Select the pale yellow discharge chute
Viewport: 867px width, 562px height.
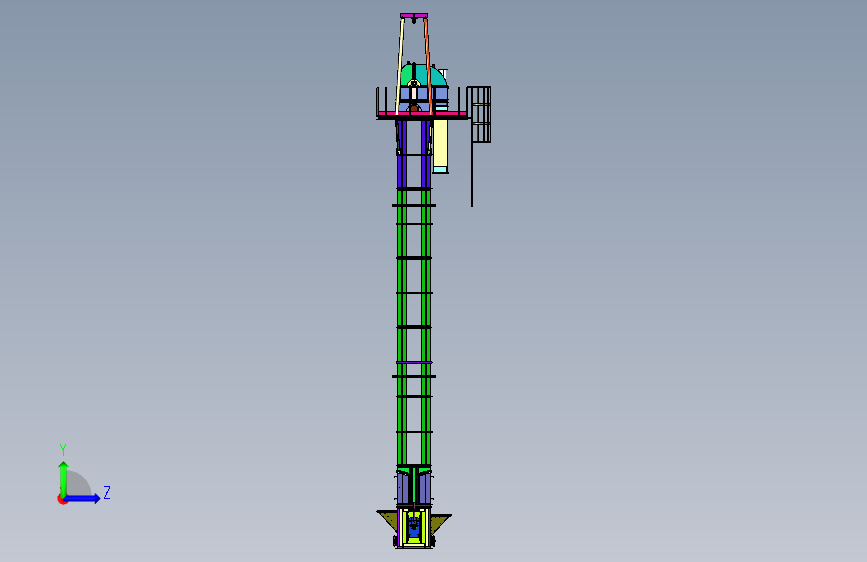pos(441,144)
